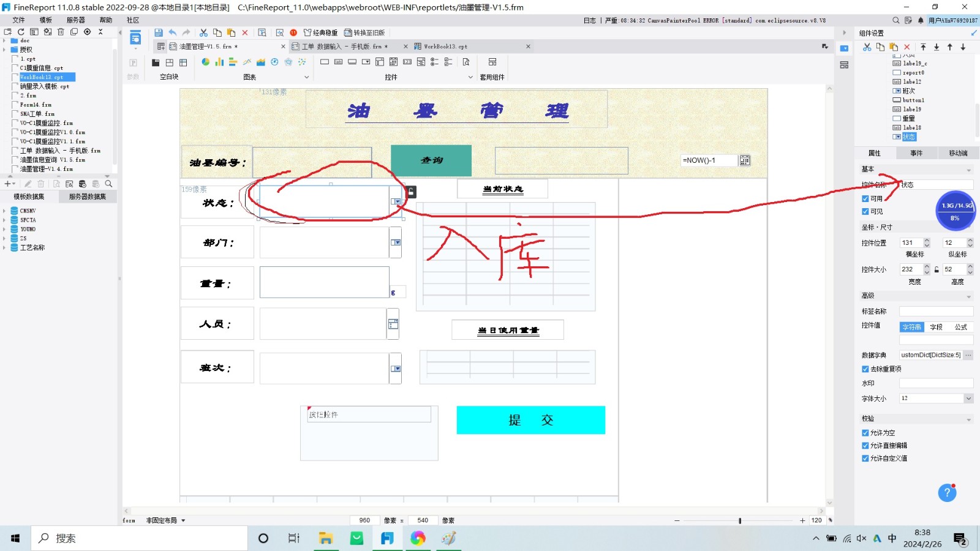980x551 pixels.
Task: Insert a label widget
Action: click(338, 62)
